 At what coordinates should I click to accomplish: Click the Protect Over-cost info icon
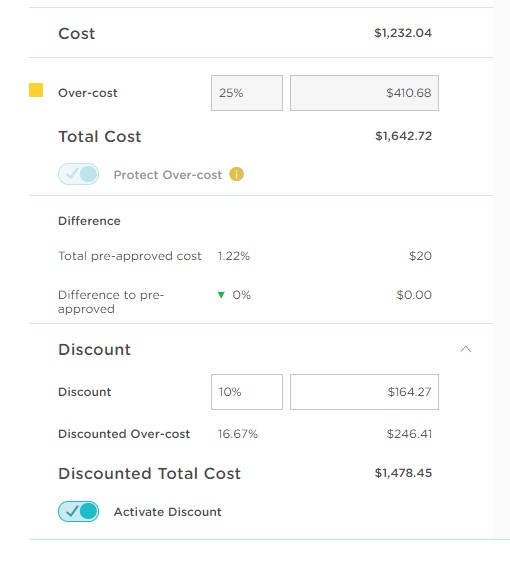click(237, 174)
